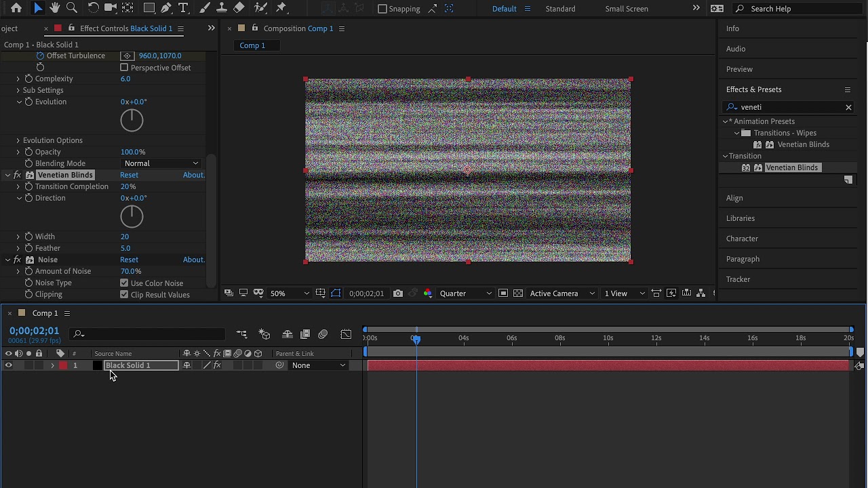Toggle Draft 3D in timeline
Image resolution: width=868 pixels, height=488 pixels.
pyautogui.click(x=264, y=334)
